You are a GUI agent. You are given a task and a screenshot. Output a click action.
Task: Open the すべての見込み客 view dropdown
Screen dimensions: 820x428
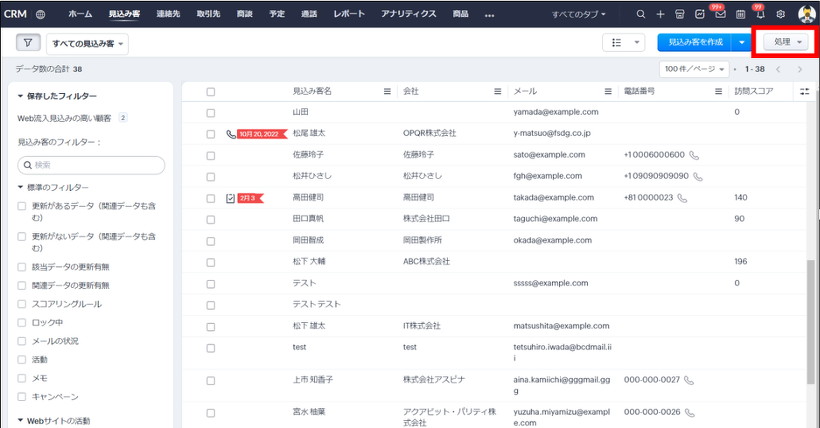[x=87, y=44]
